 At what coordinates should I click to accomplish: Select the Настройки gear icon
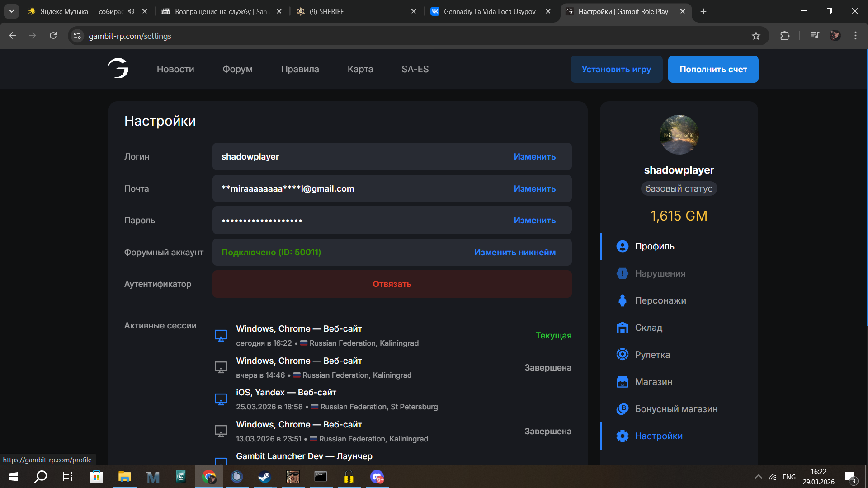[623, 436]
